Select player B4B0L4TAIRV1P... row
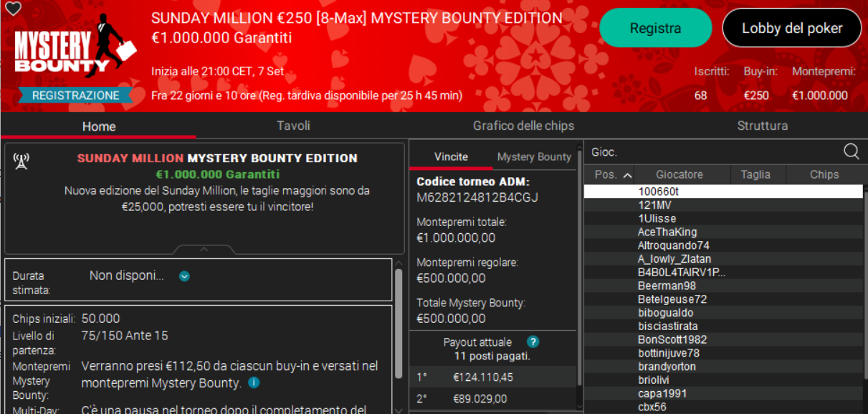The image size is (868, 414). point(723,273)
